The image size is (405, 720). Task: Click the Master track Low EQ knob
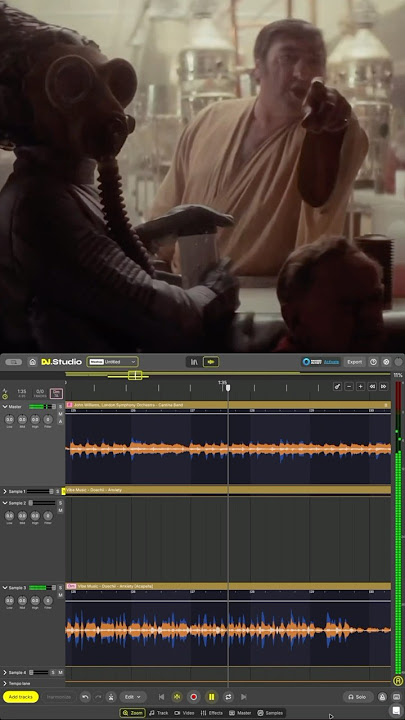9,419
